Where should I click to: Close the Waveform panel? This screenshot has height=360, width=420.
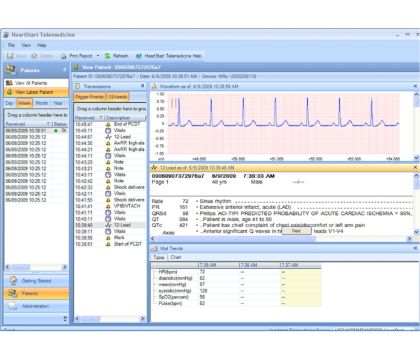click(x=415, y=86)
